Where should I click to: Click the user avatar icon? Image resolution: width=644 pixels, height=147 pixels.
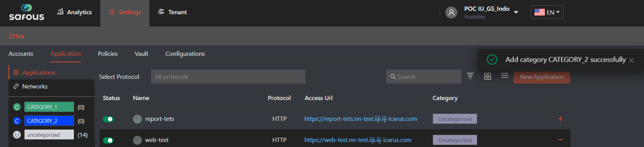(x=451, y=12)
